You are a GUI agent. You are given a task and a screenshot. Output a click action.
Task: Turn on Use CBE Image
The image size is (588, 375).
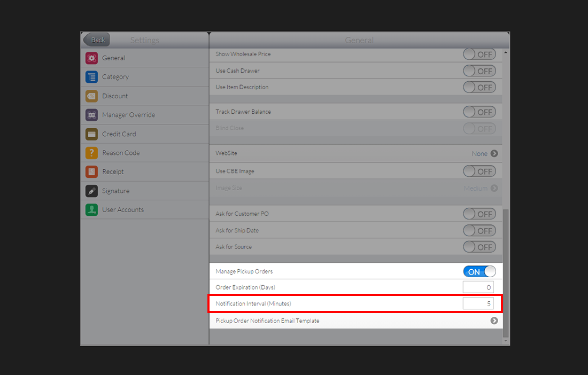click(x=479, y=171)
